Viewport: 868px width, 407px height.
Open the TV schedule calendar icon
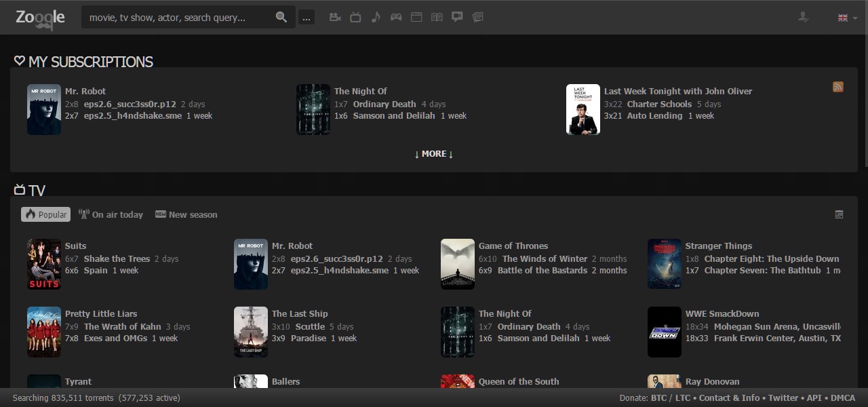point(839,214)
